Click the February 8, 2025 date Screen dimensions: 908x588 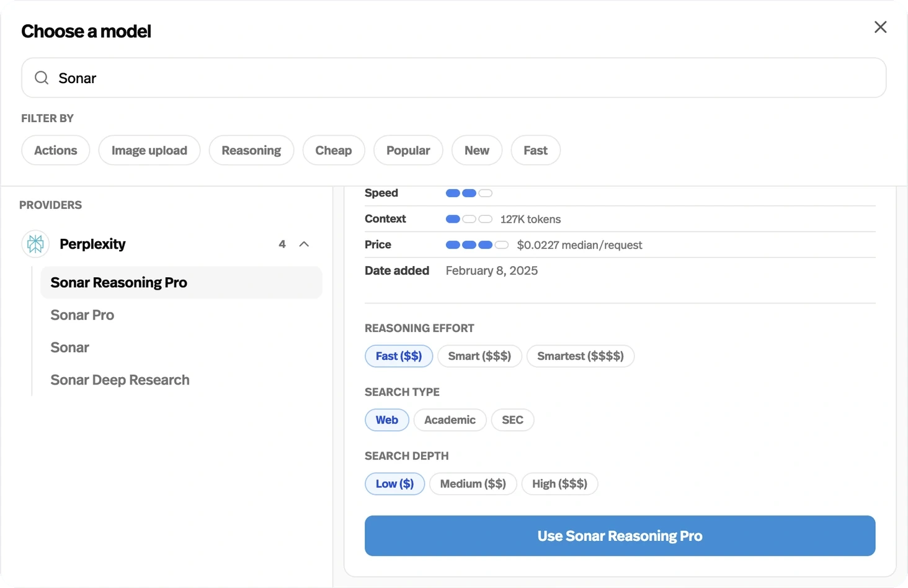click(x=492, y=270)
